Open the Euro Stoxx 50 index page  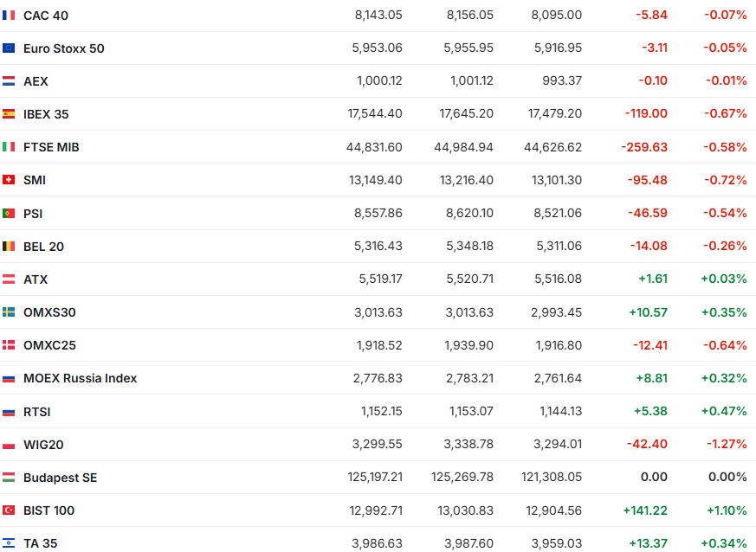pyautogui.click(x=64, y=48)
